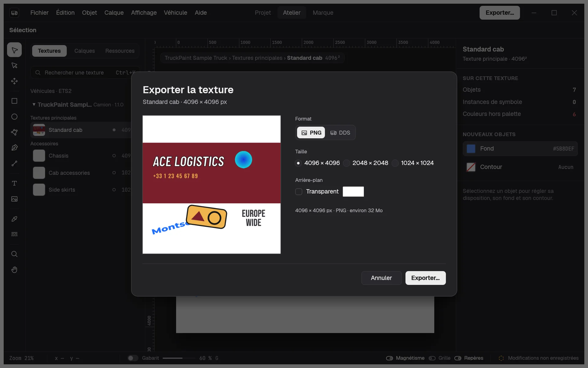
Task: Activate the polygon node tool
Action: pos(14,132)
